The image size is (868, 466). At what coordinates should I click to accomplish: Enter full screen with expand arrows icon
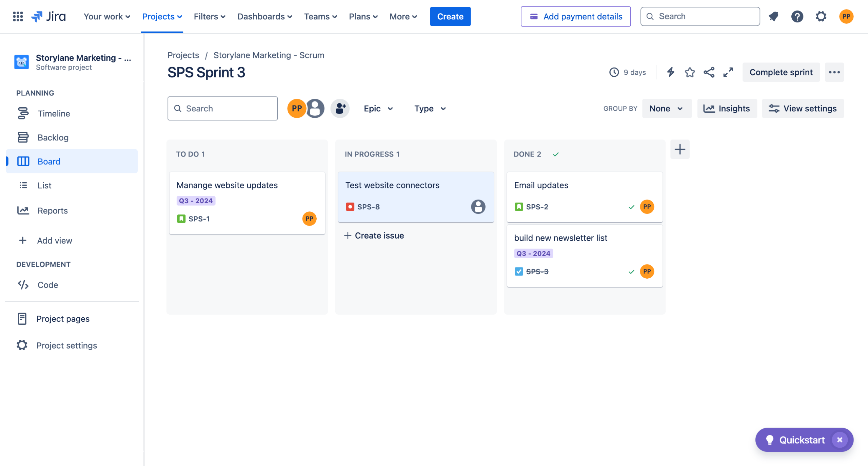coord(728,72)
